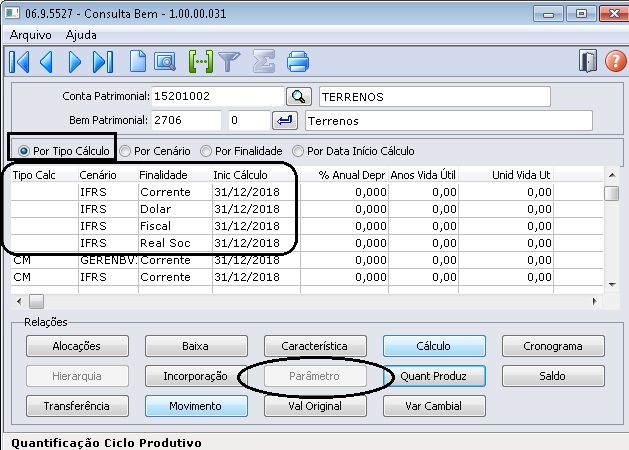Screen dimensions: 629x450
Task: Click the Val Original button
Action: click(315, 406)
